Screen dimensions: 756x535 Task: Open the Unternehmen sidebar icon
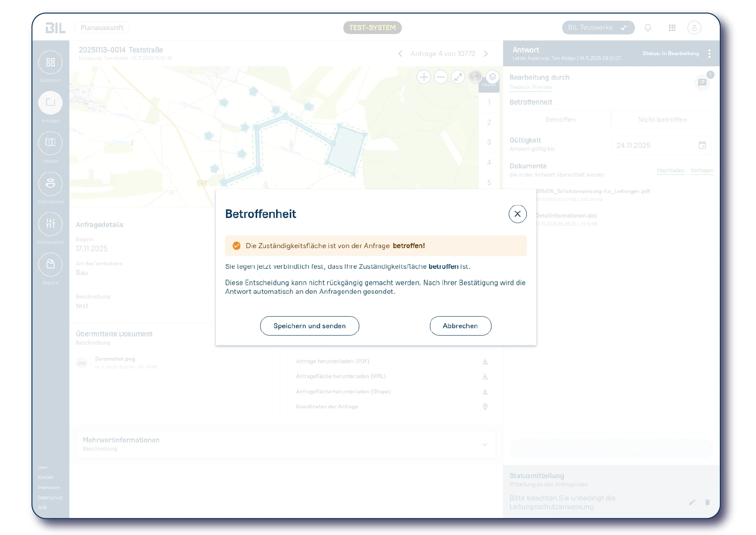coord(50,184)
